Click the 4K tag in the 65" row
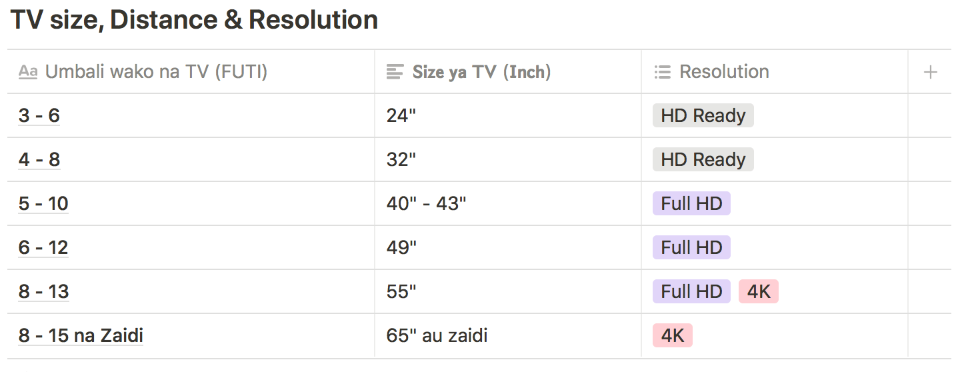This screenshot has height=372, width=980. tap(673, 335)
